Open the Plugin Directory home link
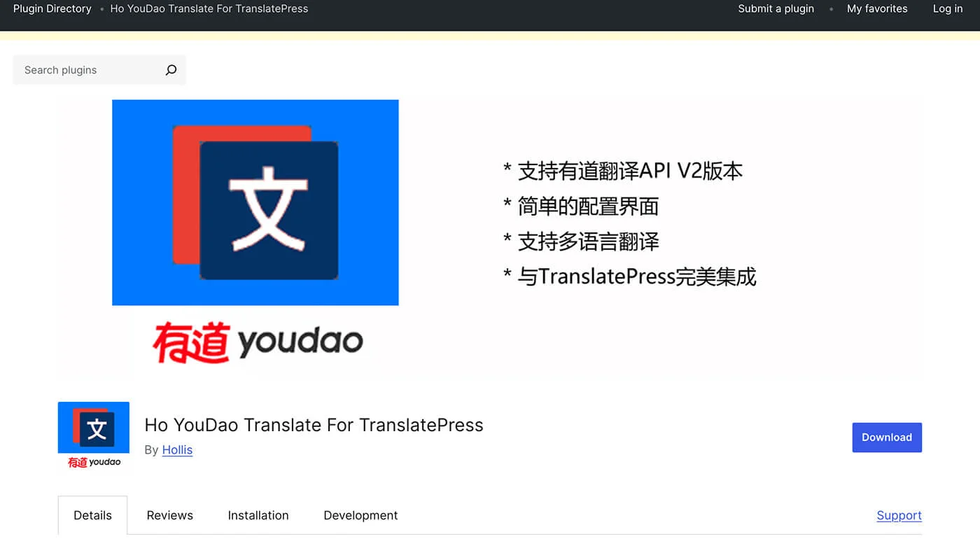Viewport: 980px width, 560px height. [52, 9]
